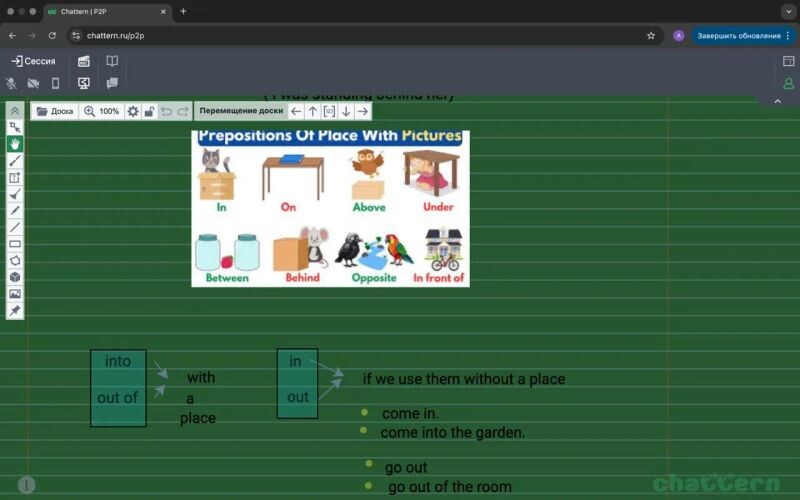Collapse the left drawing toolbar
Screen dimensions: 800x500
(x=15, y=111)
